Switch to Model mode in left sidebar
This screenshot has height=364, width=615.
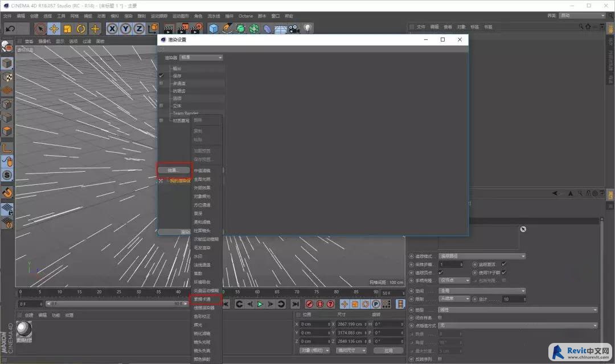7,64
